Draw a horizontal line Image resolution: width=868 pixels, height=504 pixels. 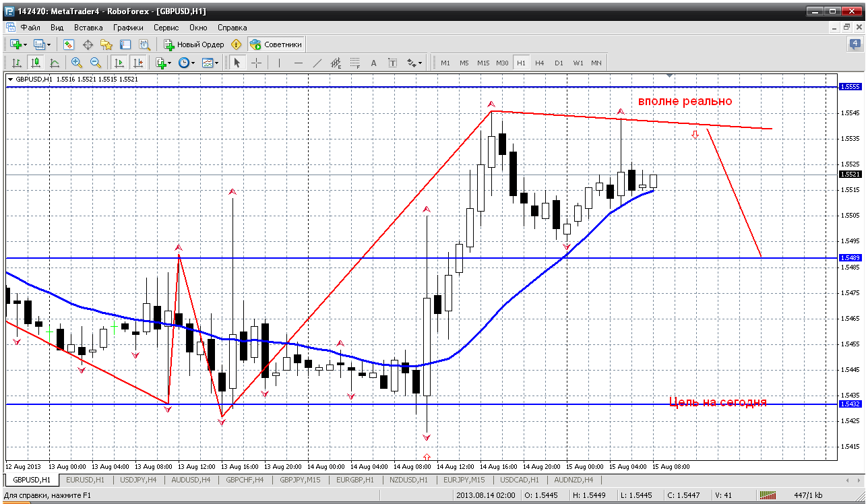[299, 63]
